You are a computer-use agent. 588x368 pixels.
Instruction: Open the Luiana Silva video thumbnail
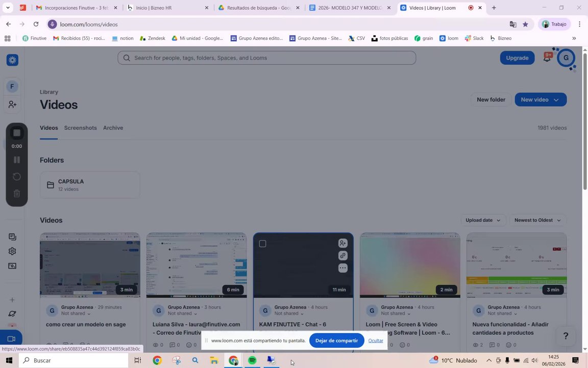pyautogui.click(x=197, y=265)
